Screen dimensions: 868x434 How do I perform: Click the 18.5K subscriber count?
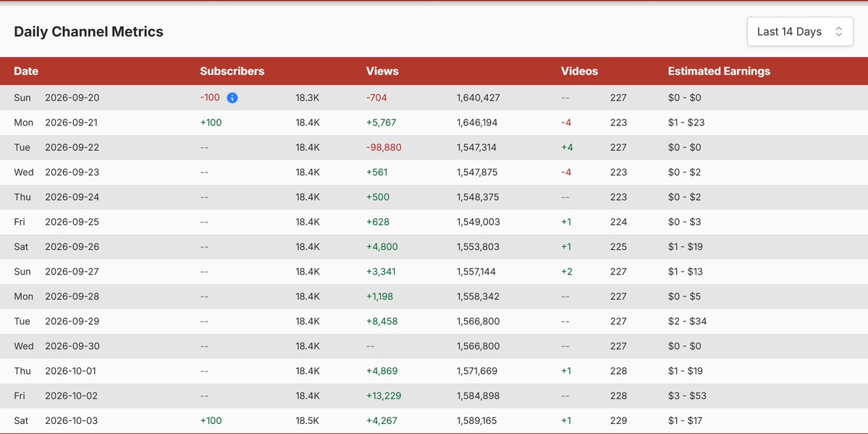(x=307, y=421)
